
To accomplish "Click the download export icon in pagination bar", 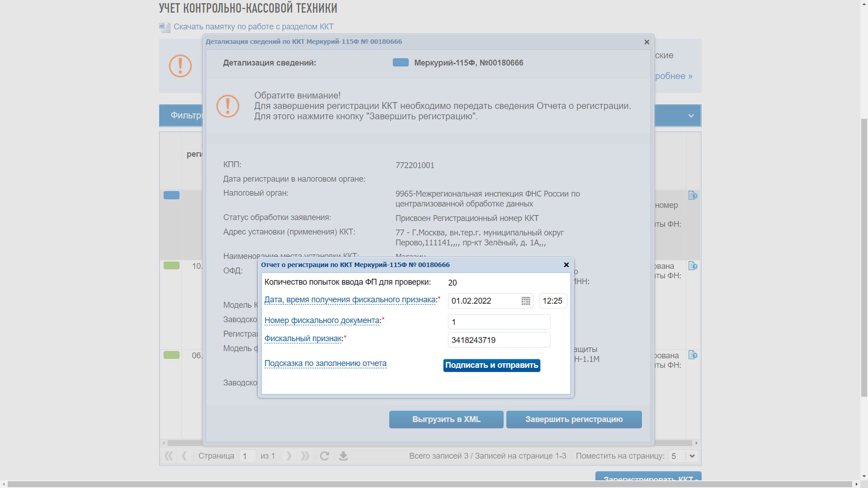I will pyautogui.click(x=343, y=456).
